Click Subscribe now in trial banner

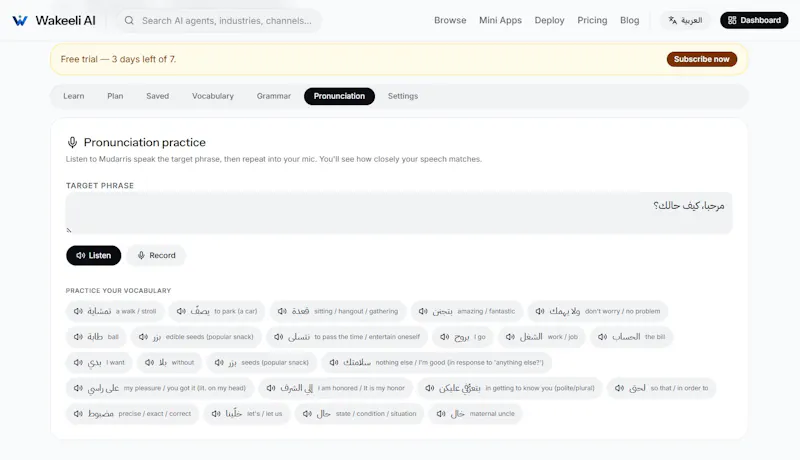(x=702, y=59)
